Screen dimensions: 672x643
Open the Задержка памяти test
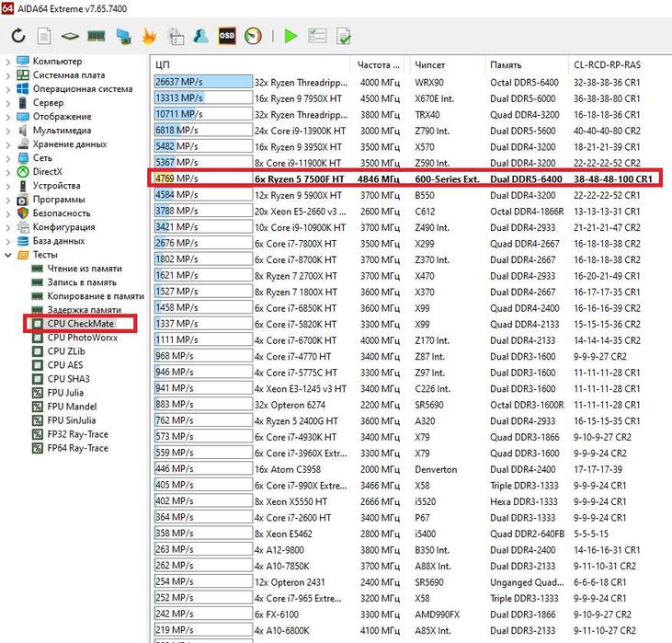coord(84,310)
